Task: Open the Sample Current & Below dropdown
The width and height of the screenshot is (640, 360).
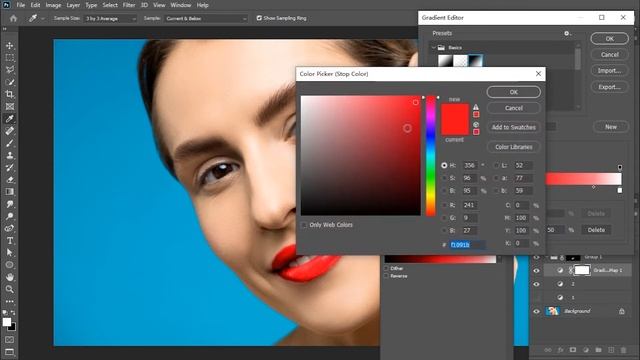Action: click(x=206, y=18)
